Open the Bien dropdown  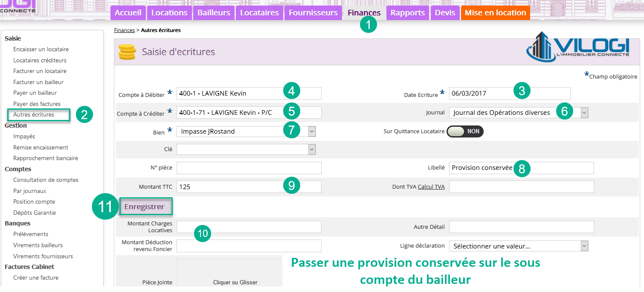246,131
